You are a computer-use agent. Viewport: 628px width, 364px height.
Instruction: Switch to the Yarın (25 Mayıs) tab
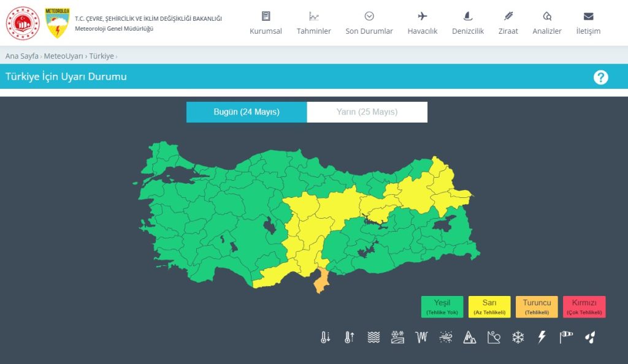pyautogui.click(x=367, y=112)
